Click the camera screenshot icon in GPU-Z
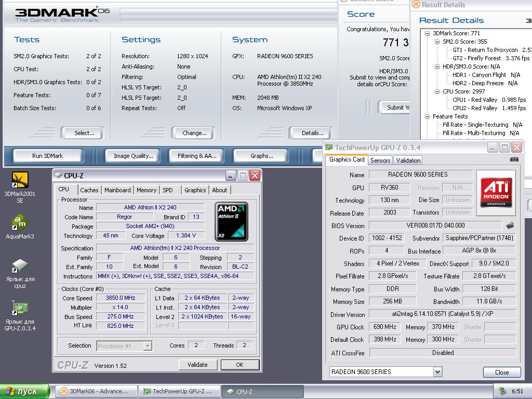Image resolution: width=532 pixels, height=399 pixels. [x=514, y=159]
